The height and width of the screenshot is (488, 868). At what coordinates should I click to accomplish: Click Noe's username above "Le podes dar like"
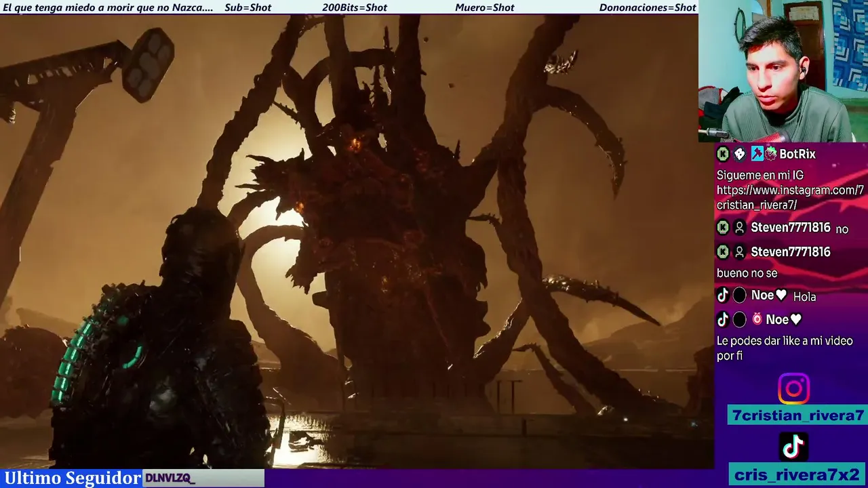click(784, 319)
